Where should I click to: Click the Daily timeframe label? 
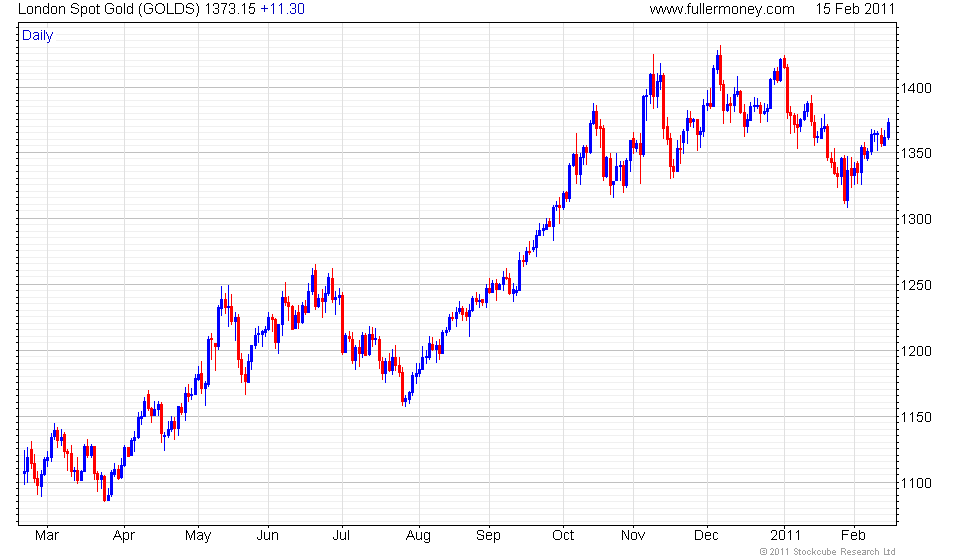point(38,36)
